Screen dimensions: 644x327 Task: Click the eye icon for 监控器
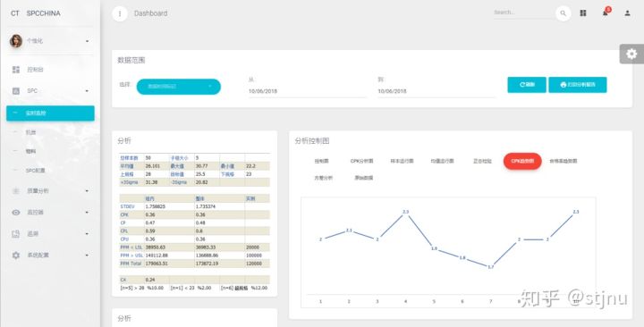click(x=16, y=213)
